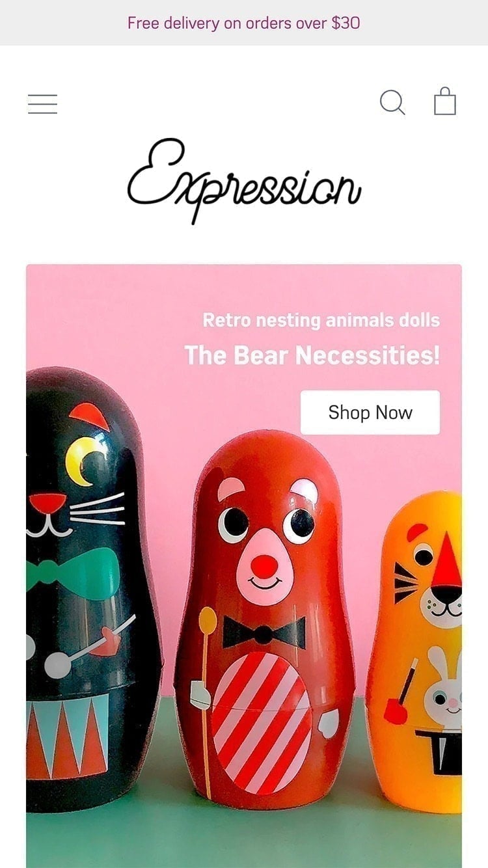The width and height of the screenshot is (488, 868).
Task: Click the Expression script logo
Action: point(244,180)
